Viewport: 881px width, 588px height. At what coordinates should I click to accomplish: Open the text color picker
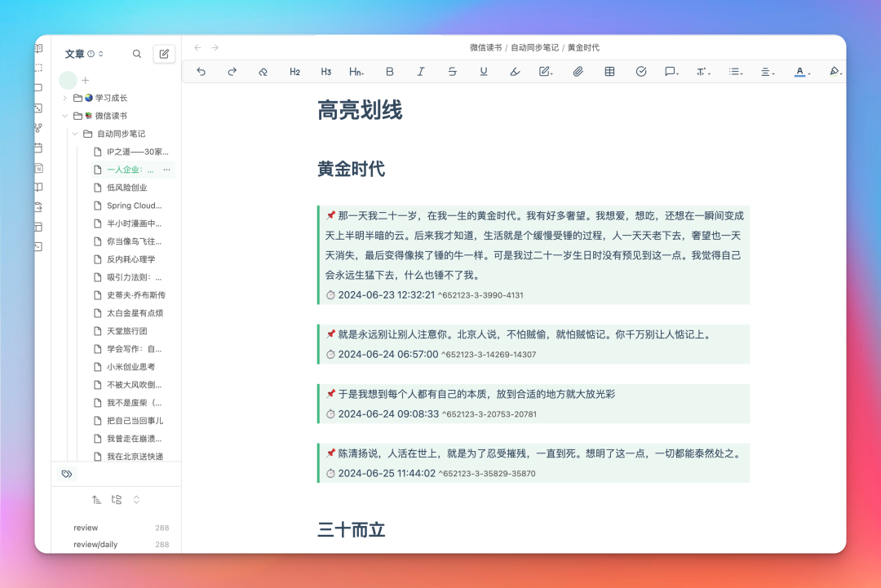(x=801, y=72)
